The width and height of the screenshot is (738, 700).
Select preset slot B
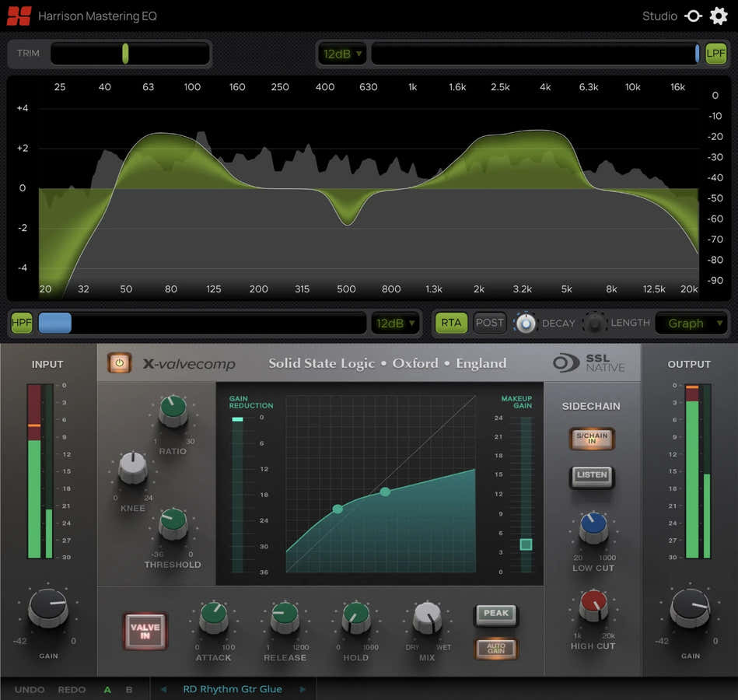[129, 690]
